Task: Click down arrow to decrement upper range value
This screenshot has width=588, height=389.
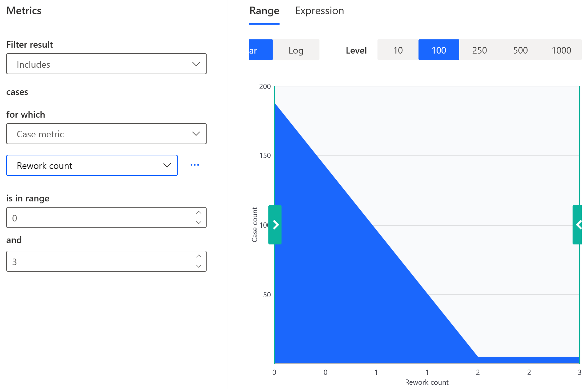Action: coord(199,266)
